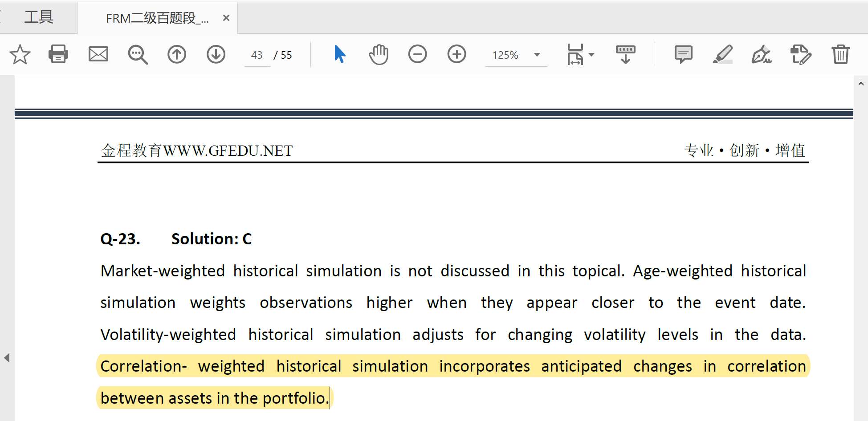Screen dimensions: 868x421
Task: Open the find text magnifier tool
Action: pyautogui.click(x=138, y=55)
